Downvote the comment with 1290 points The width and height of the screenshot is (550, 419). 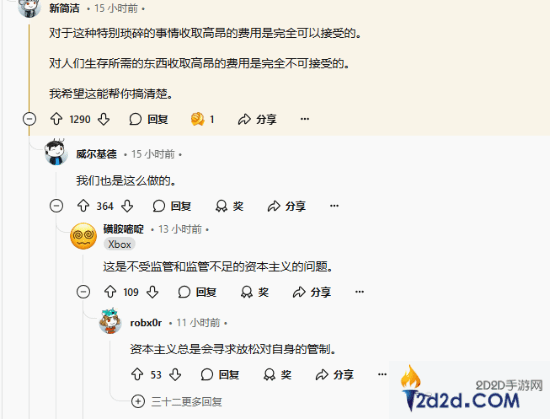point(103,119)
